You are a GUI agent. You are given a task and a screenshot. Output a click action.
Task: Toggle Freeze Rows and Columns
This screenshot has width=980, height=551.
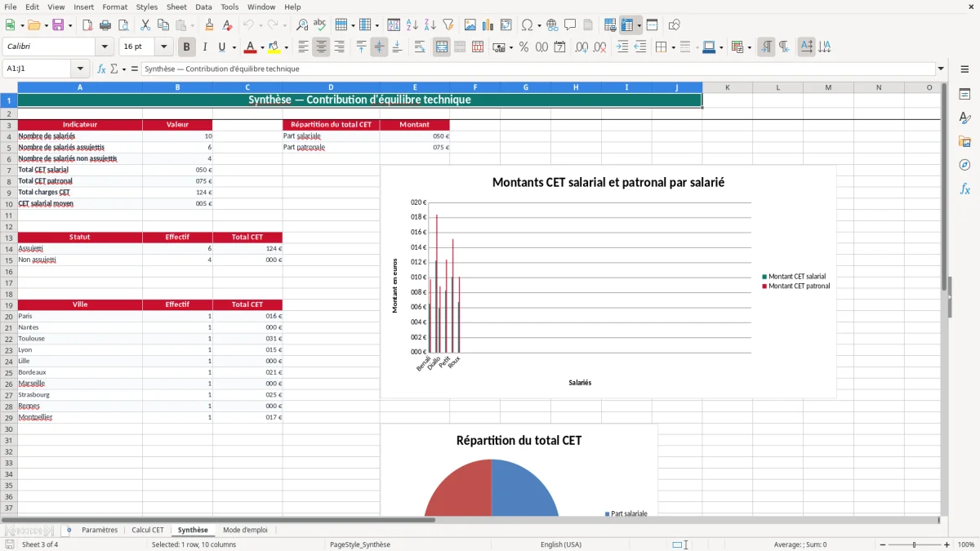click(627, 25)
